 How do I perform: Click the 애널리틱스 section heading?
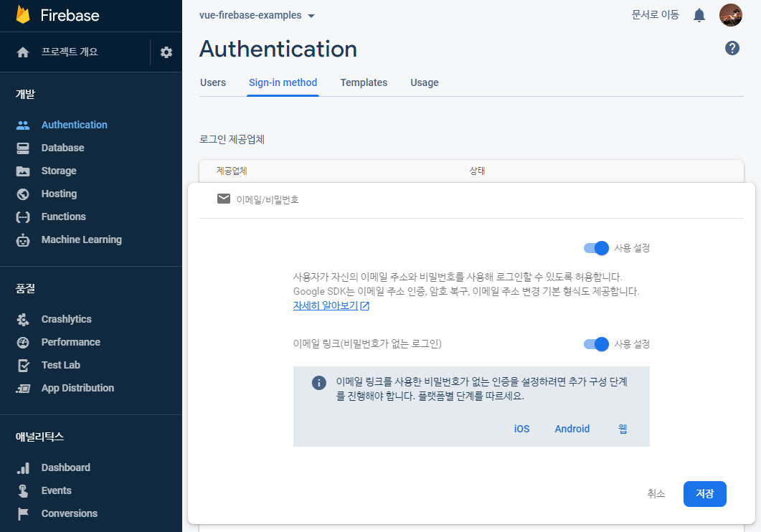pos(39,437)
